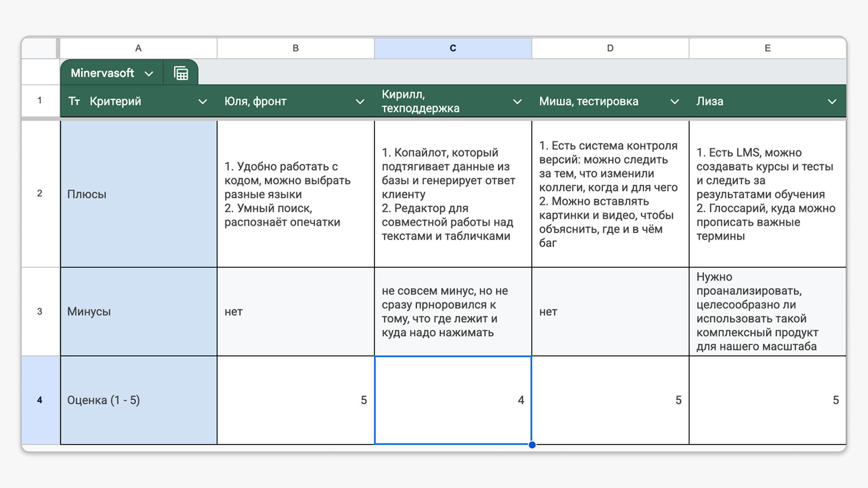Screen dimensions: 868x488
Task: Select row 2 header number
Action: [x=40, y=193]
